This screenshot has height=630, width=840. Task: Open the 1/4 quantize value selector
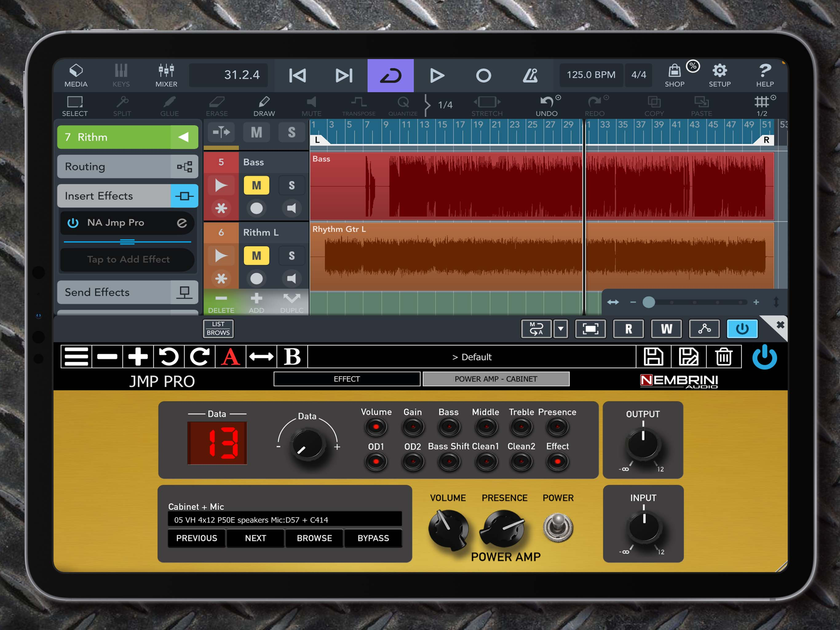445,105
